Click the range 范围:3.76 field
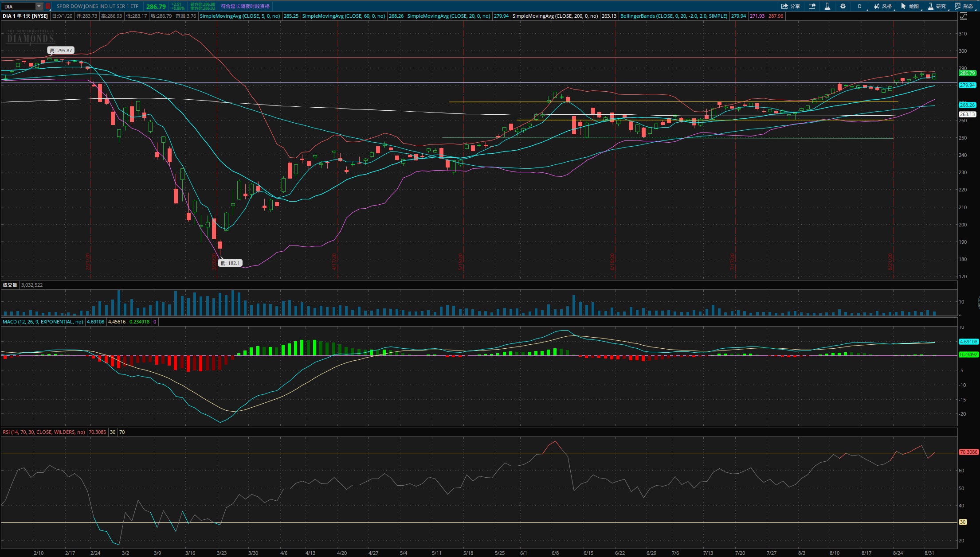Image resolution: width=980 pixels, height=557 pixels. [x=186, y=16]
